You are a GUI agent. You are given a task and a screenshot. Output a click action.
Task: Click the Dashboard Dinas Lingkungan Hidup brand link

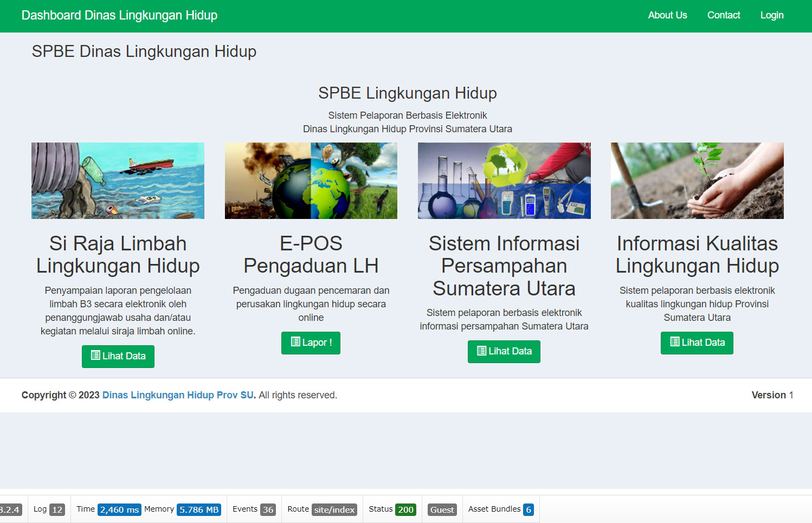click(x=119, y=16)
